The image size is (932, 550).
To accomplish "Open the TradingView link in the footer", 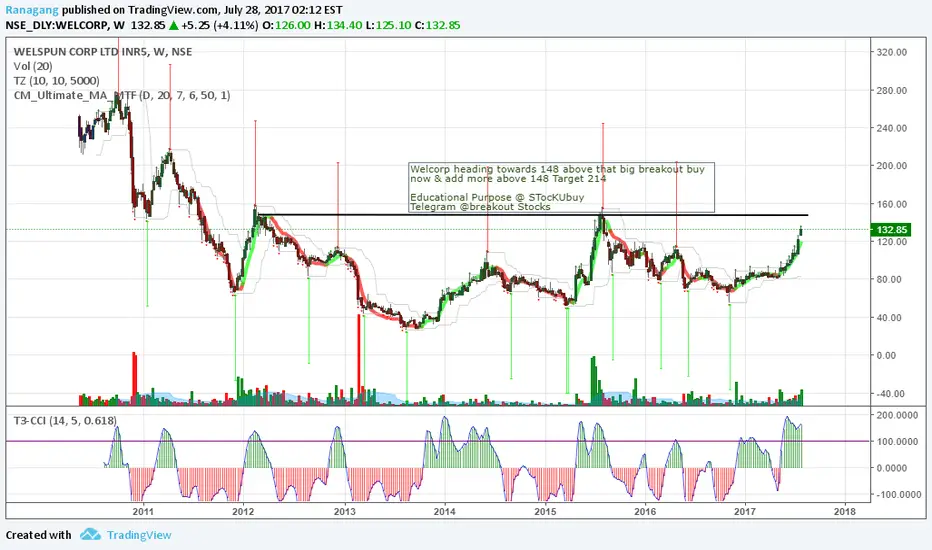I will (x=139, y=535).
